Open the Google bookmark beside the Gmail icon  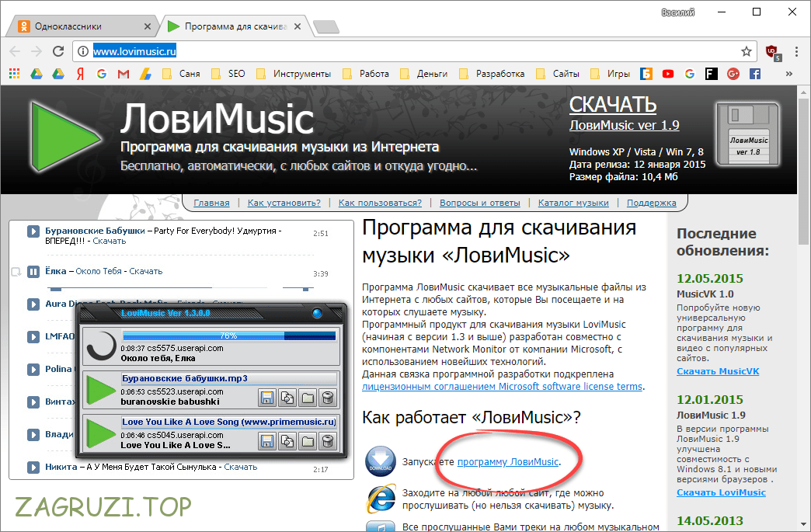101,74
